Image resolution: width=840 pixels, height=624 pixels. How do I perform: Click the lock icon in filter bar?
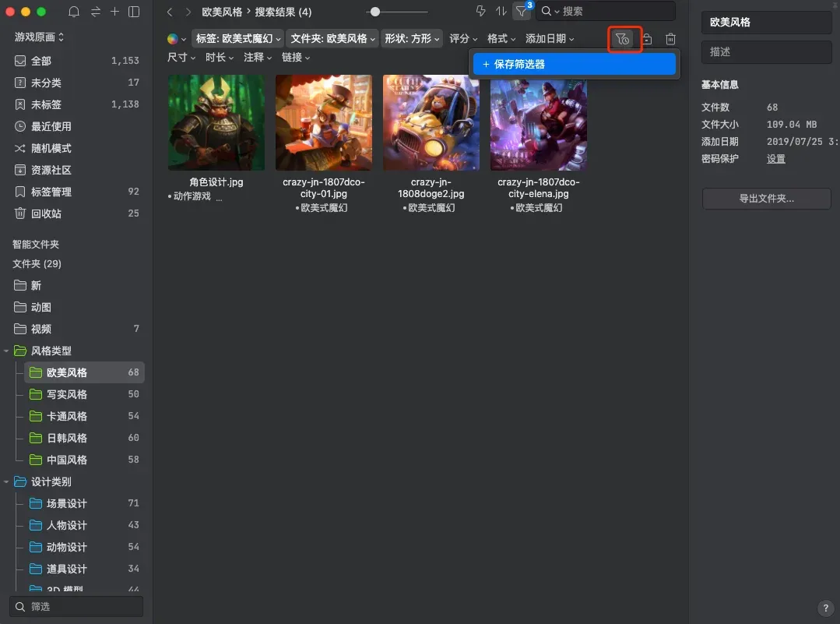(647, 39)
